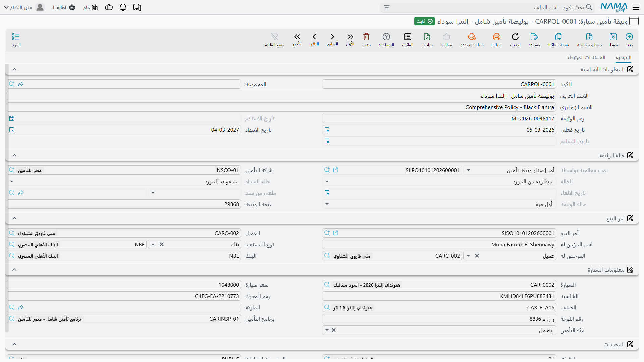Click the مصر للتأمين tag in شركة التأمين row
This screenshot has width=644, height=362.
click(x=30, y=170)
